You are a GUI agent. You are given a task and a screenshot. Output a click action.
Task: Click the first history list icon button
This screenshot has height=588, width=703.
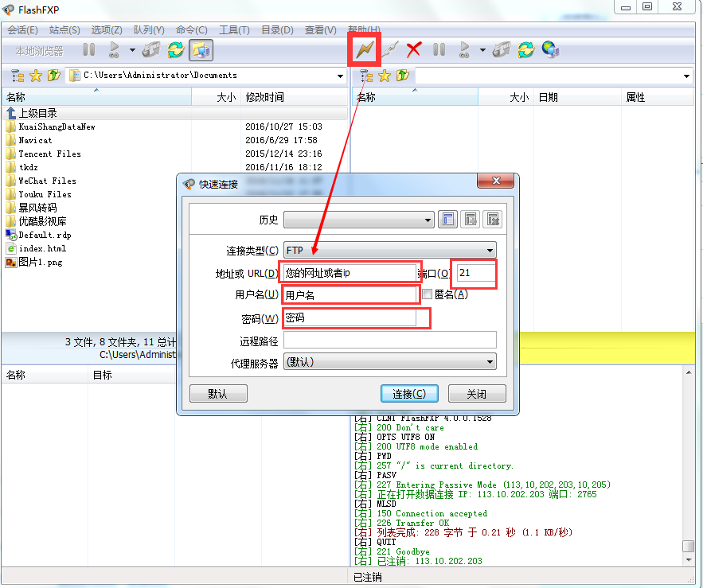tap(447, 219)
